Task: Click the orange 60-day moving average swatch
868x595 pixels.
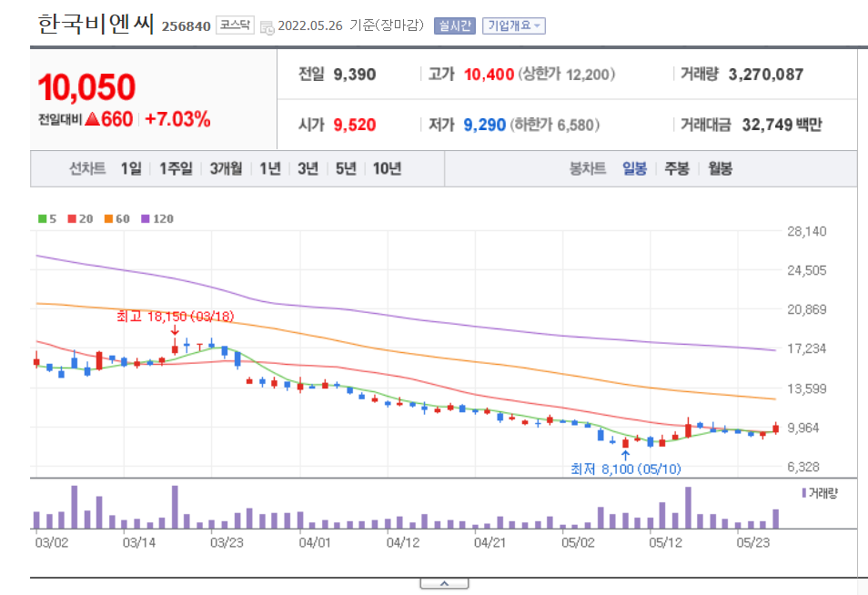Action: point(108,218)
